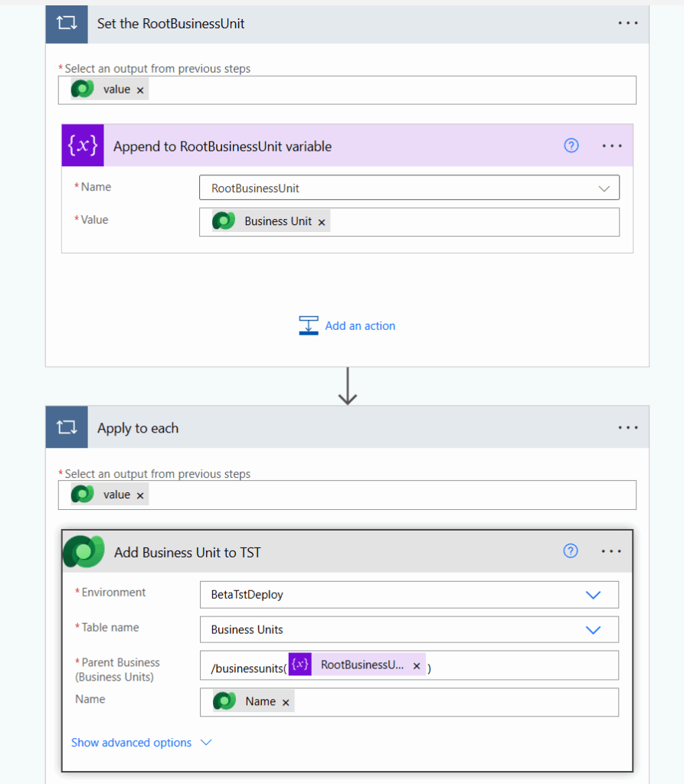
Task: Click help icon on Add Business Unit to TST
Action: (571, 551)
